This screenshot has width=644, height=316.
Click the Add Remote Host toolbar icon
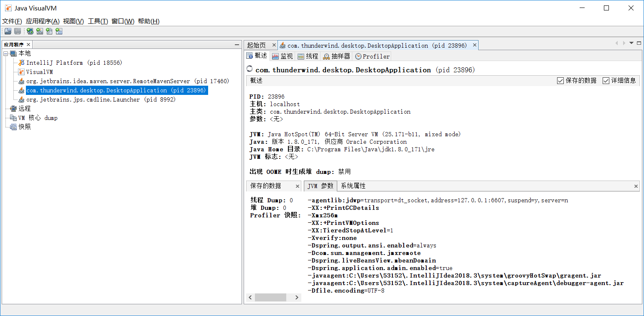[x=30, y=31]
